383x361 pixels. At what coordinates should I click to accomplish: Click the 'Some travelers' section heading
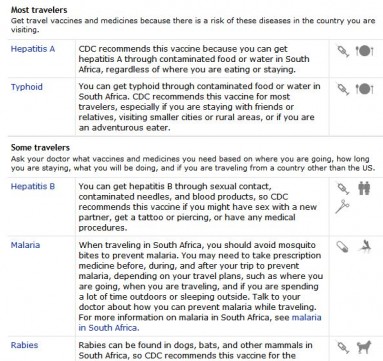40,148
